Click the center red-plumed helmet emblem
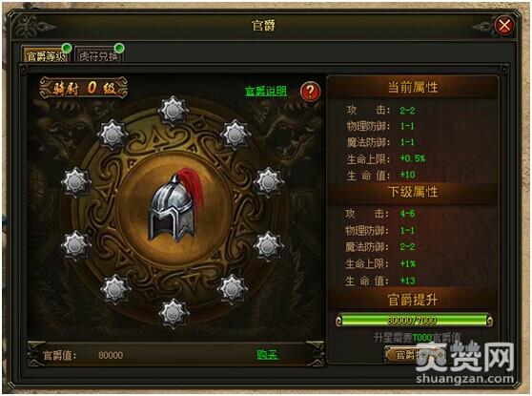The height and width of the screenshot is (396, 532). 175,207
